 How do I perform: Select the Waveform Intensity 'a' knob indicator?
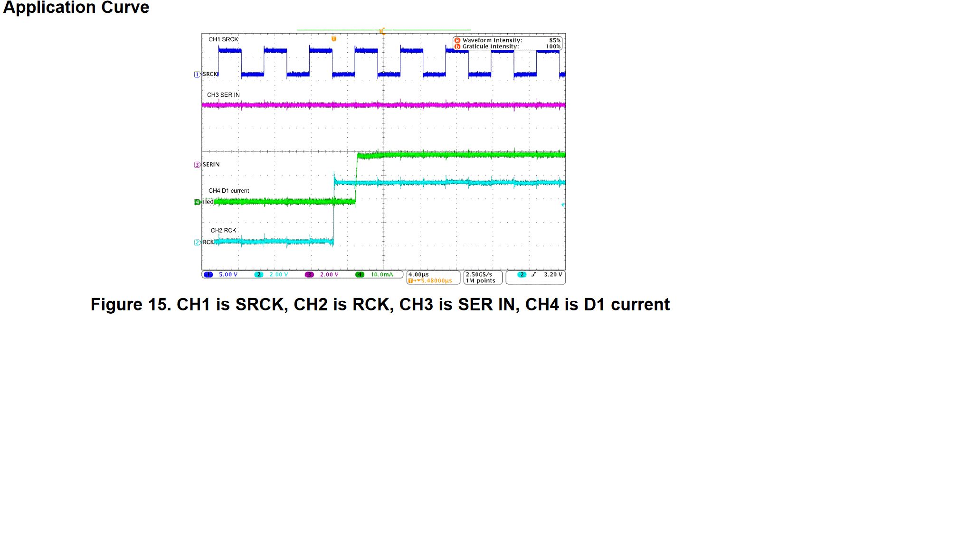coord(457,40)
